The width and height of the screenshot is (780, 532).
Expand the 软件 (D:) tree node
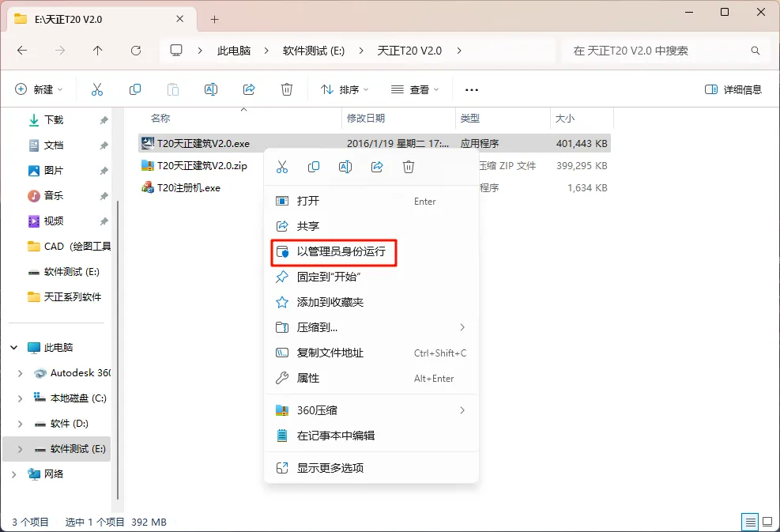20,424
